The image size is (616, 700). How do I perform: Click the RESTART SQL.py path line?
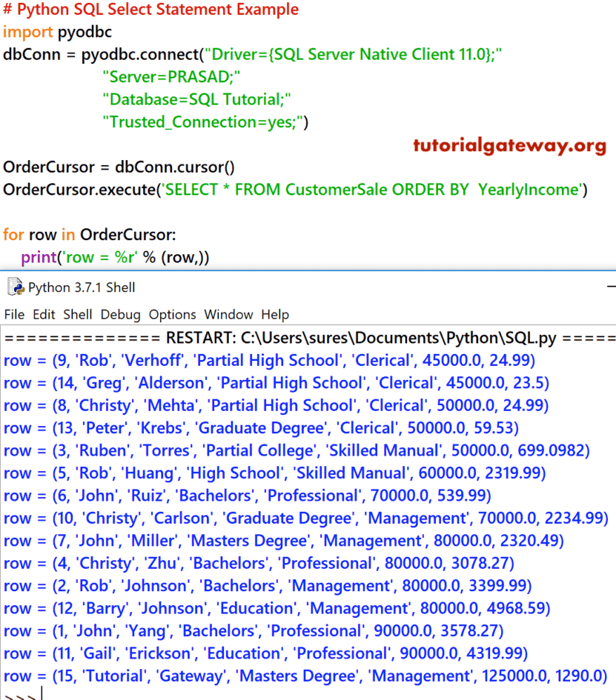pyautogui.click(x=297, y=338)
